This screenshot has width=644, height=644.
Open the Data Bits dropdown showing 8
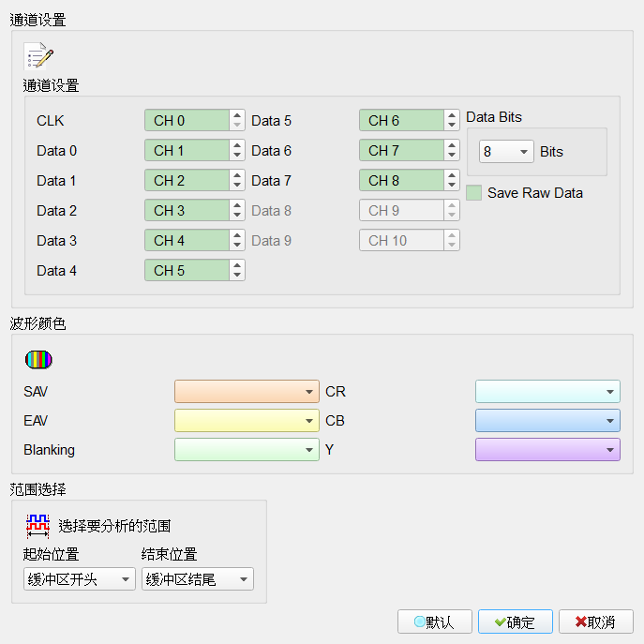(x=506, y=152)
